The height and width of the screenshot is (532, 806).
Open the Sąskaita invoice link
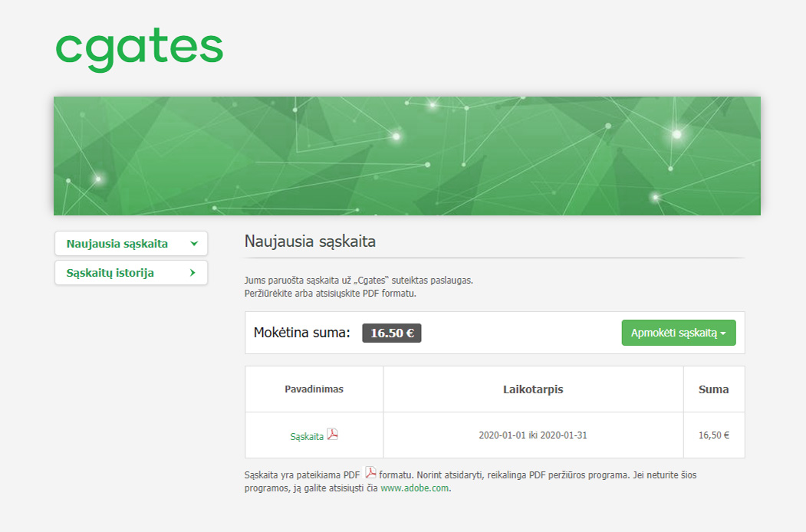tap(307, 436)
